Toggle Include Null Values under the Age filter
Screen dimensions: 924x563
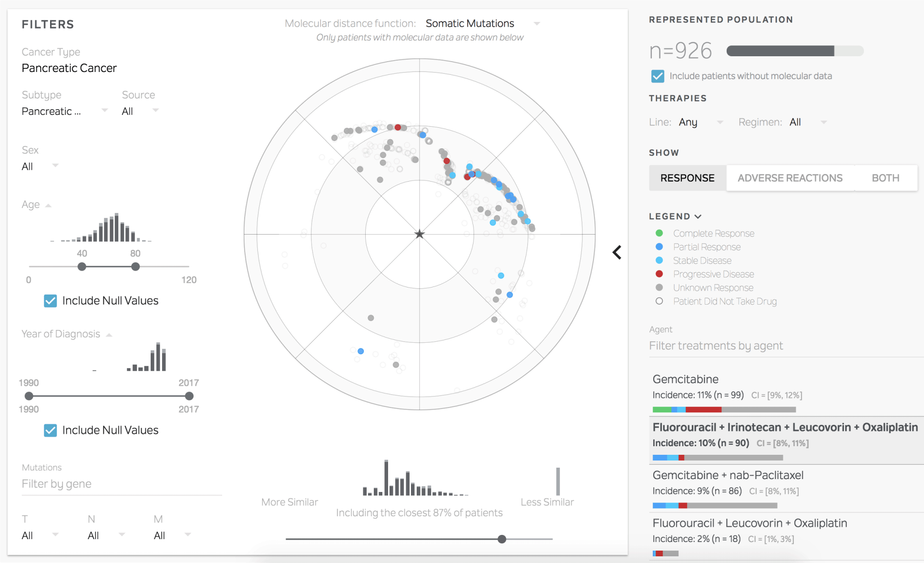[x=51, y=301]
